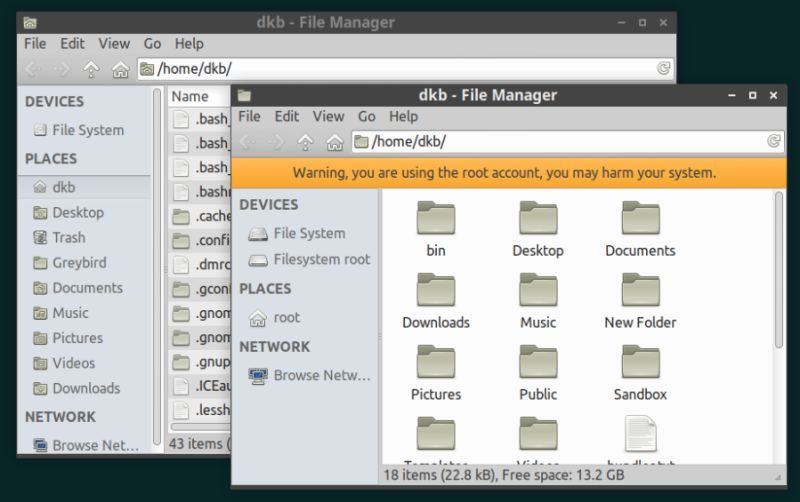Click the forward arrow in front window toolbar
The image size is (800, 502).
coord(277,142)
